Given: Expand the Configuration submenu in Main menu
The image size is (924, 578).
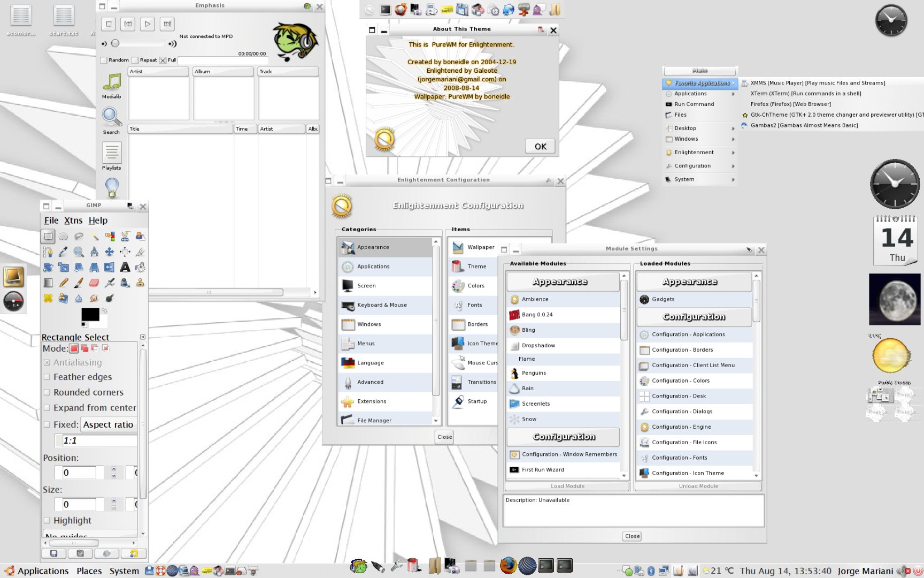Looking at the screenshot, I should (x=700, y=166).
